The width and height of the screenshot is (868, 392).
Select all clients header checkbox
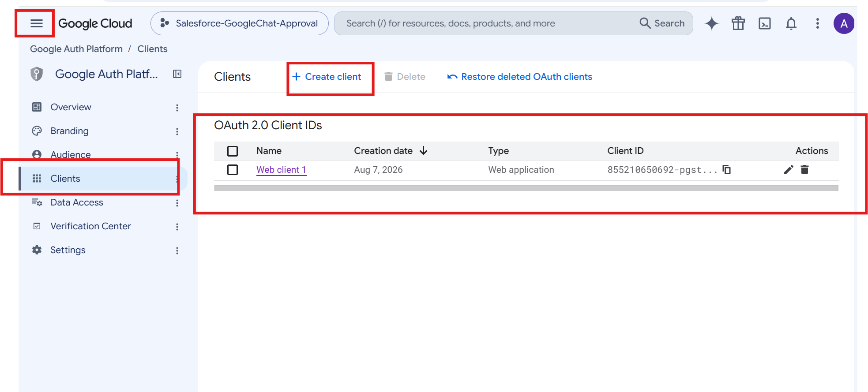tap(233, 151)
